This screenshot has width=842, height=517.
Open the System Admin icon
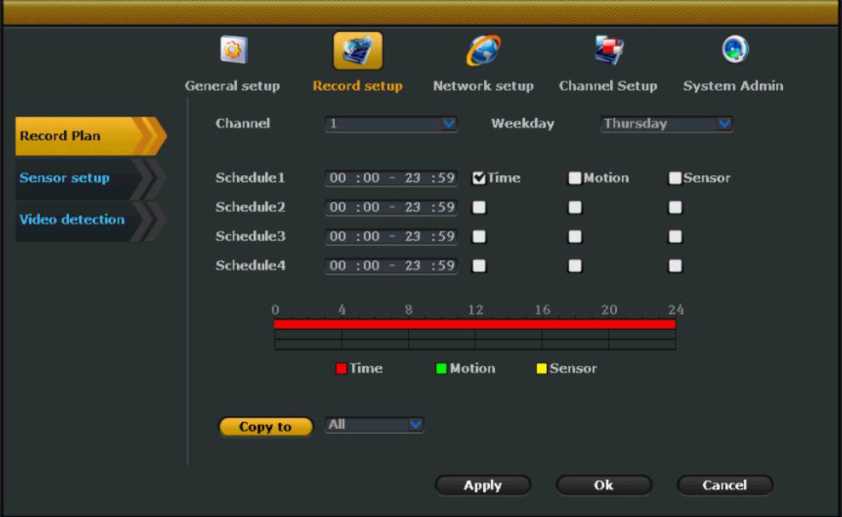pyautogui.click(x=734, y=50)
